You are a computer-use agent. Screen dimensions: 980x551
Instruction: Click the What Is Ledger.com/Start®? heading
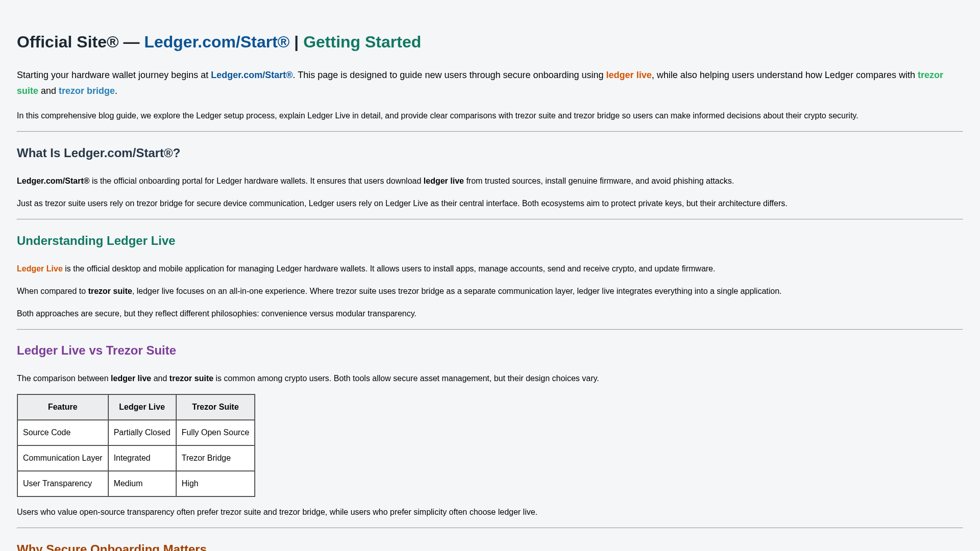99,153
